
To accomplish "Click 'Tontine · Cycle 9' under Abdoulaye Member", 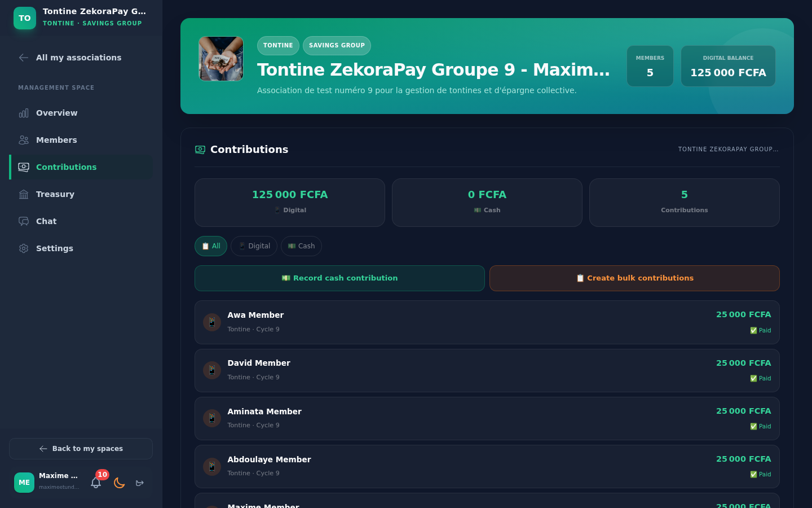I will pyautogui.click(x=253, y=473).
